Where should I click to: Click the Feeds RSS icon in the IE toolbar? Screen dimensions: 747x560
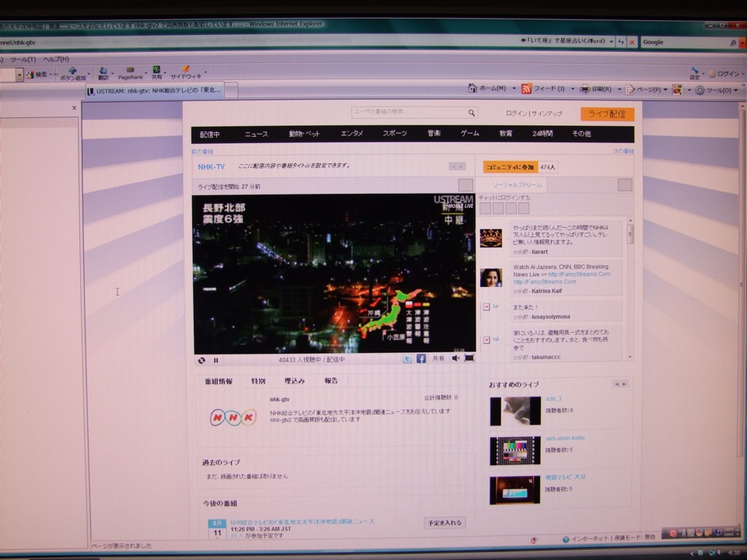(x=527, y=89)
